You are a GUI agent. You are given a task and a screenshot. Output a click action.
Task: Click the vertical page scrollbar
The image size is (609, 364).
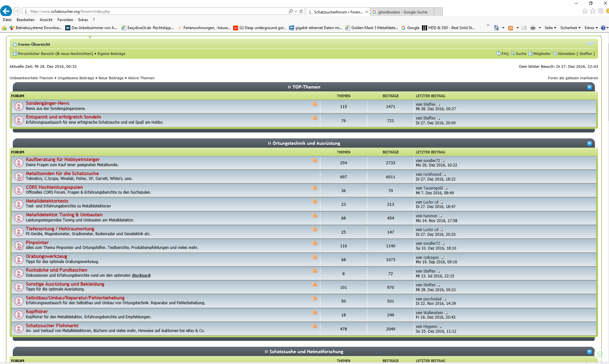coord(607,192)
